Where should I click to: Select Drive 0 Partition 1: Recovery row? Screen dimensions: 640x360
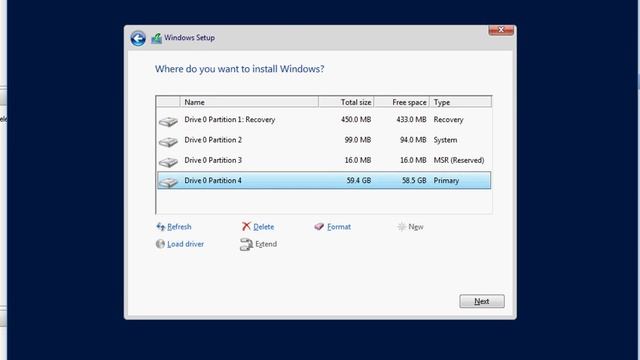[x=324, y=120]
